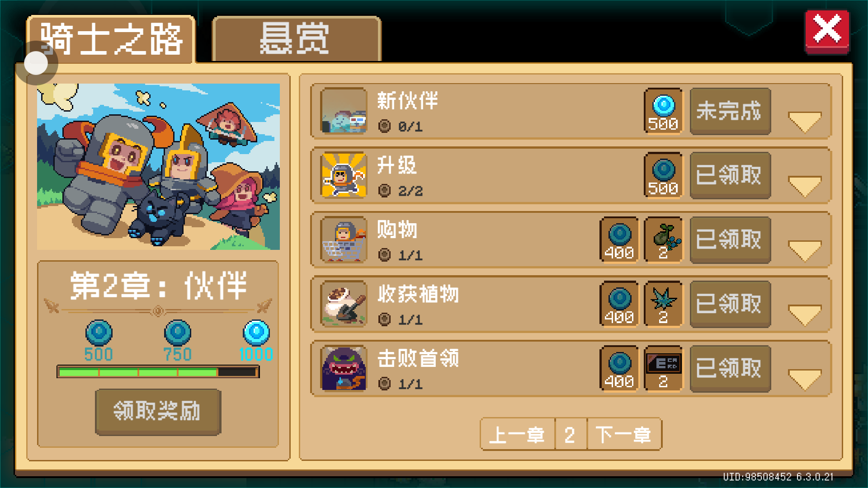The height and width of the screenshot is (488, 868).
Task: Click the blue leaf reward in 收获植物 row
Action: (x=663, y=304)
